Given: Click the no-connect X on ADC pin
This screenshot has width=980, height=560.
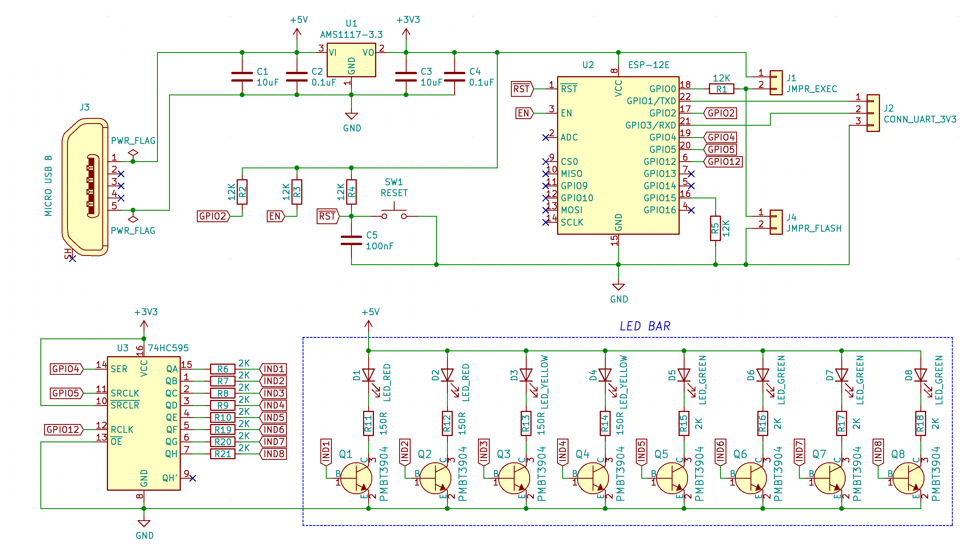Looking at the screenshot, I should click(546, 137).
